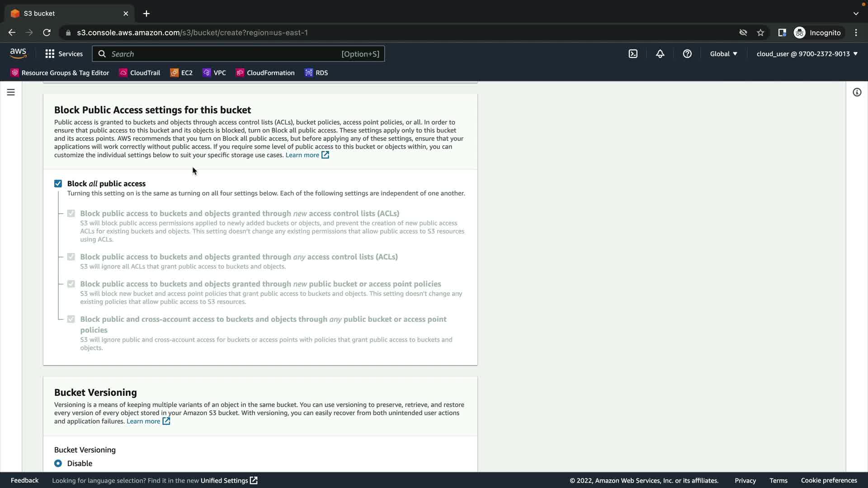Open CloudFormation shortcut in favorites bar
Screen dimensions: 868x488
265,73
